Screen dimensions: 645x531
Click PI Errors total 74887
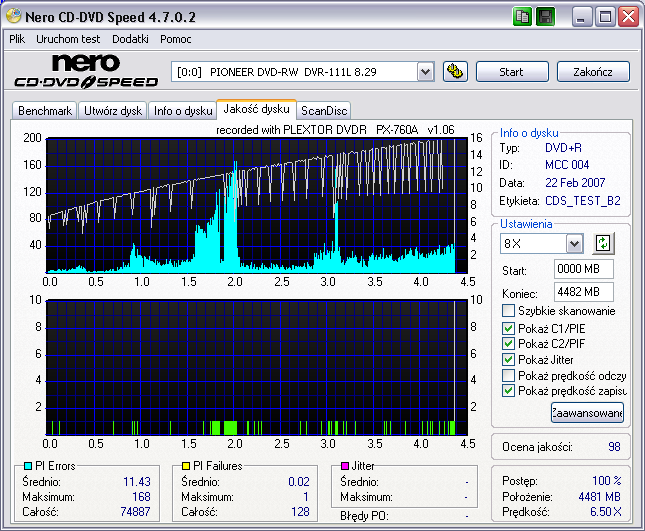click(135, 512)
